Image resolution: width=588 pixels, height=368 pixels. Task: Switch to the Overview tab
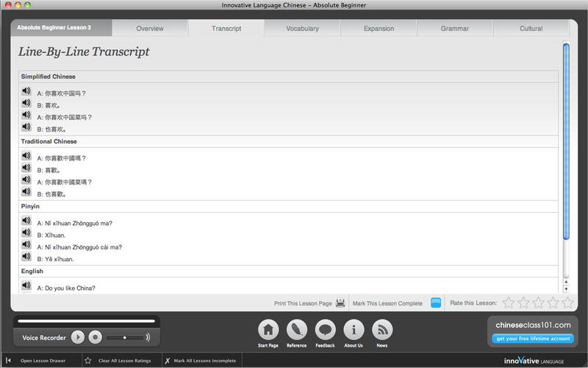click(150, 28)
